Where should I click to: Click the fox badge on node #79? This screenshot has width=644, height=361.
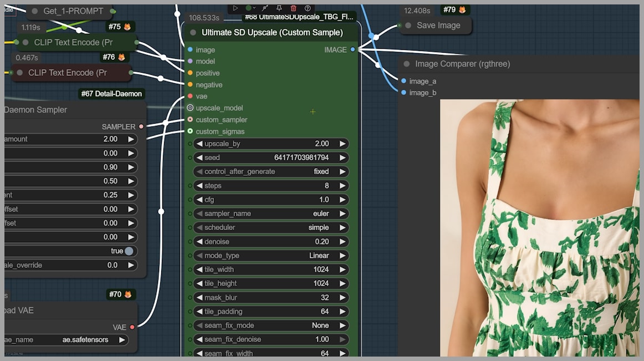click(x=462, y=10)
